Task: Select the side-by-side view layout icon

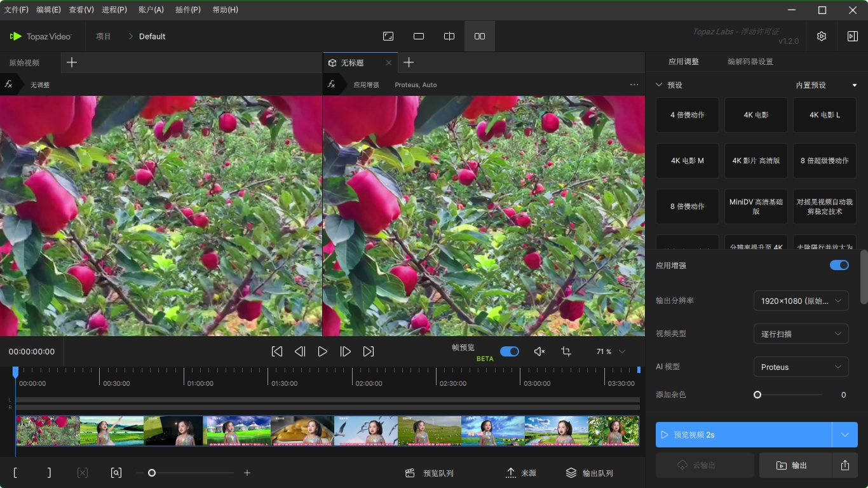Action: pos(480,36)
